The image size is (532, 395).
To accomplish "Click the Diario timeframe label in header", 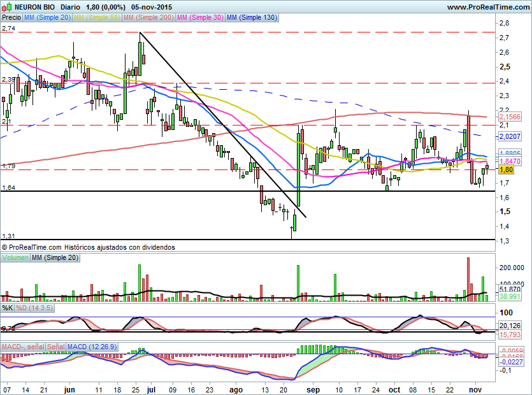I will click(x=71, y=6).
